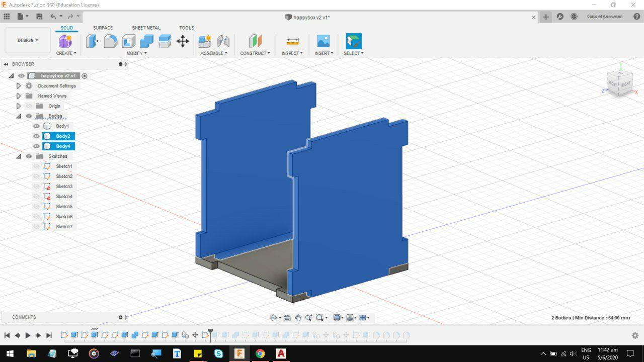Screen dimensions: 644x362
Task: Select the Insert image tool icon
Action: coord(323,41)
